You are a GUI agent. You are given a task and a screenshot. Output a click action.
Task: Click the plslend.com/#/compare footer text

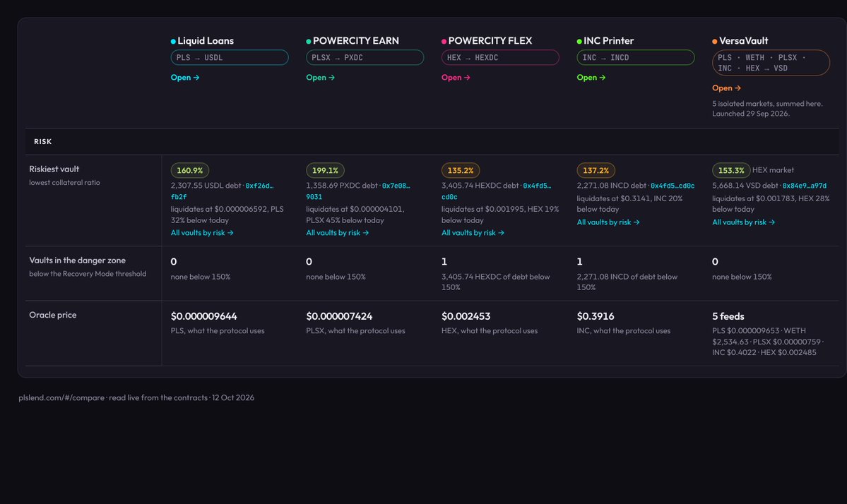[x=61, y=397]
